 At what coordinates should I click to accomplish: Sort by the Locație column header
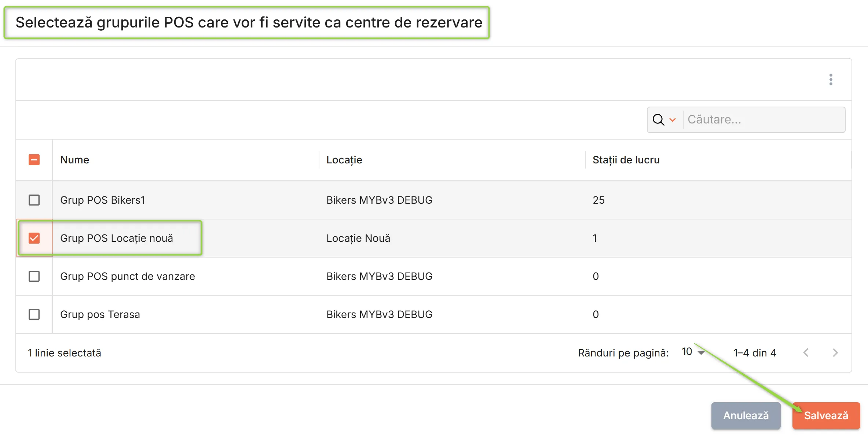click(344, 160)
